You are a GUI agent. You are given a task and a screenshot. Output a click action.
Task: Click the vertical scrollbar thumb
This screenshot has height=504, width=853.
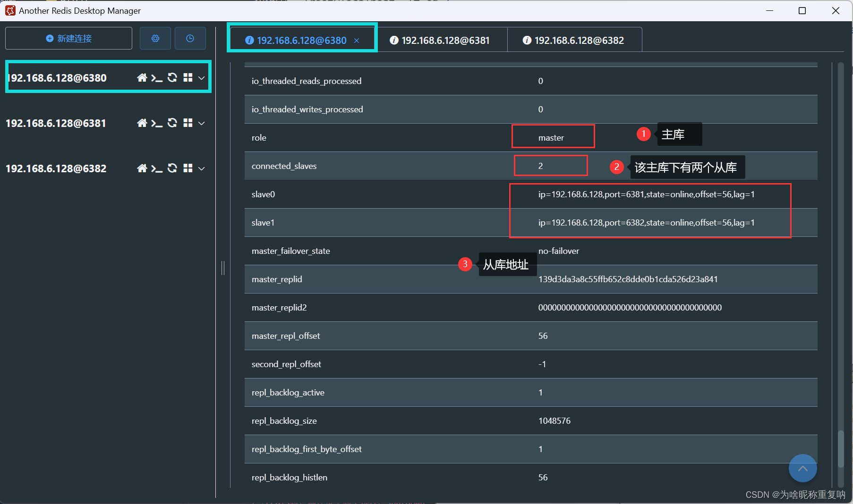841,449
